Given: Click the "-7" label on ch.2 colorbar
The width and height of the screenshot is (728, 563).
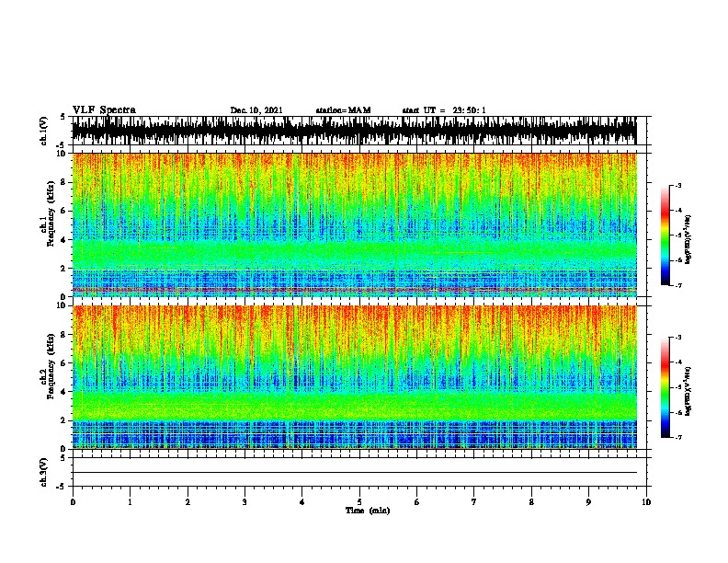Looking at the screenshot, I should pos(678,437).
